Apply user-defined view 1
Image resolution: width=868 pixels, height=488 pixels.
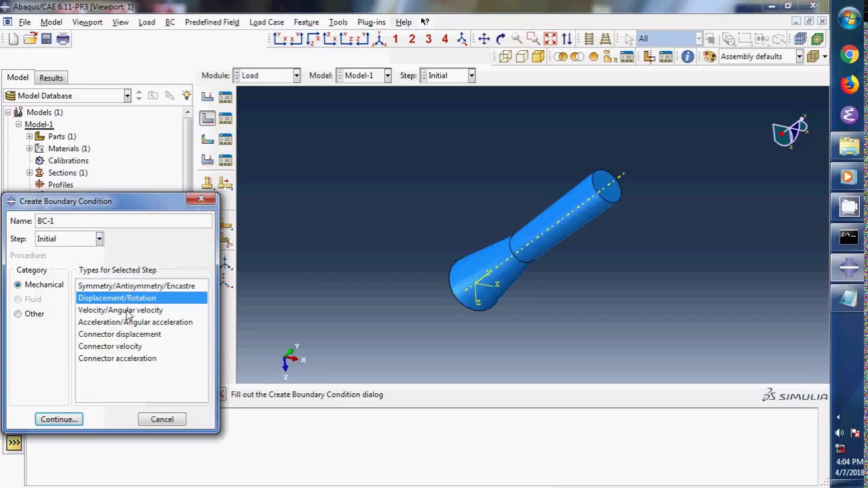point(395,39)
